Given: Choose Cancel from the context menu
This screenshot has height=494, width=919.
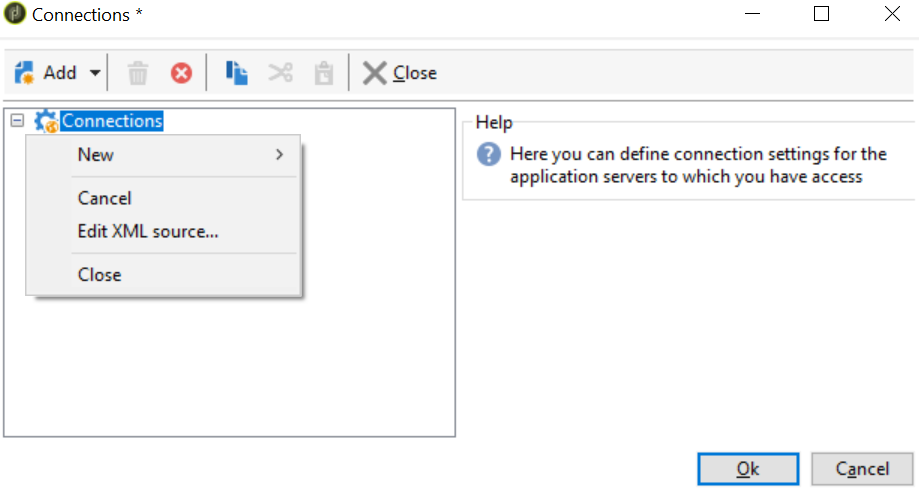Looking at the screenshot, I should click(x=163, y=198).
